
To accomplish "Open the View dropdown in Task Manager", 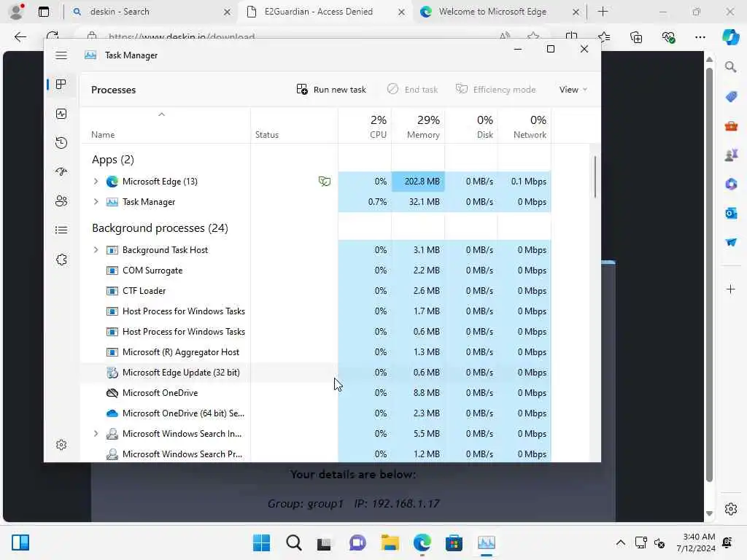I will pyautogui.click(x=573, y=90).
